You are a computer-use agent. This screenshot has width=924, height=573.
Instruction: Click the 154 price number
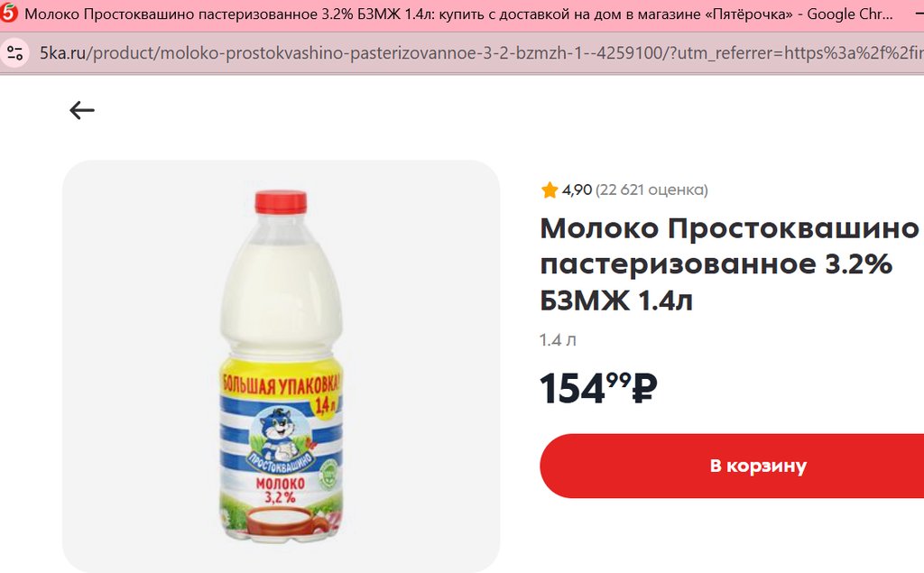(x=572, y=389)
